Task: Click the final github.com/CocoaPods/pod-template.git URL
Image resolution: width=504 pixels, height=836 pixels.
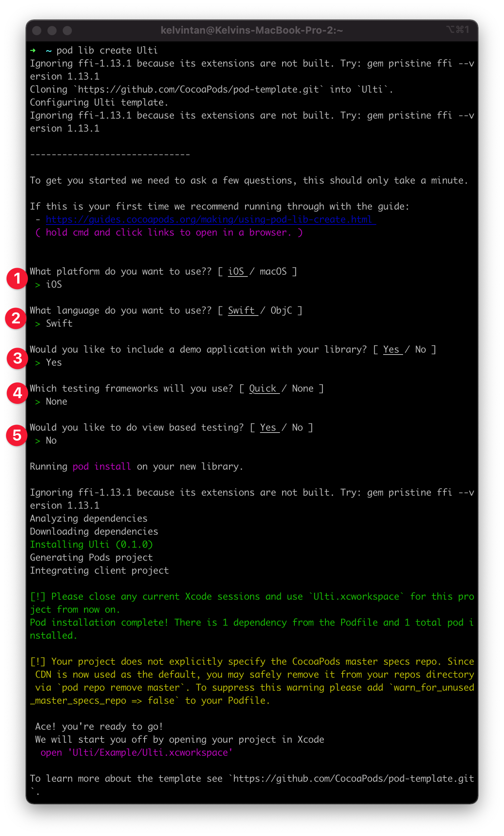Action: (354, 779)
